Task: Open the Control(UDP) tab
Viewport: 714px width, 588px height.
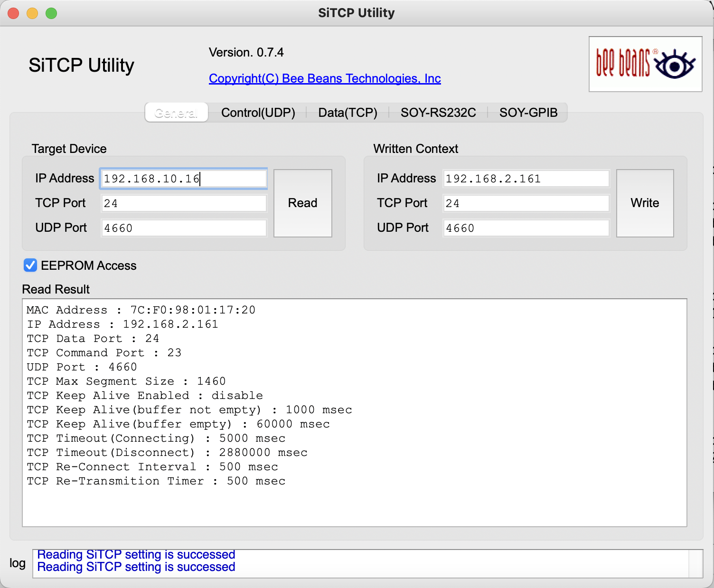Action: coord(258,113)
